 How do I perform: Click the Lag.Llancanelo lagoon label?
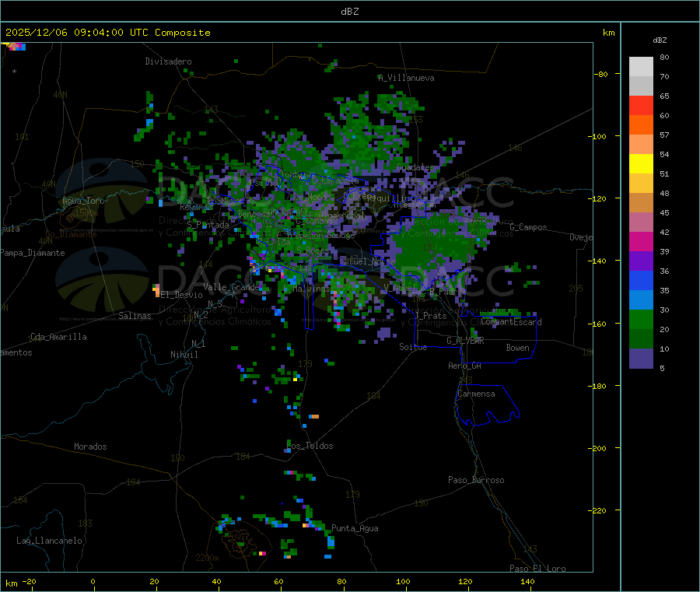pos(49,541)
